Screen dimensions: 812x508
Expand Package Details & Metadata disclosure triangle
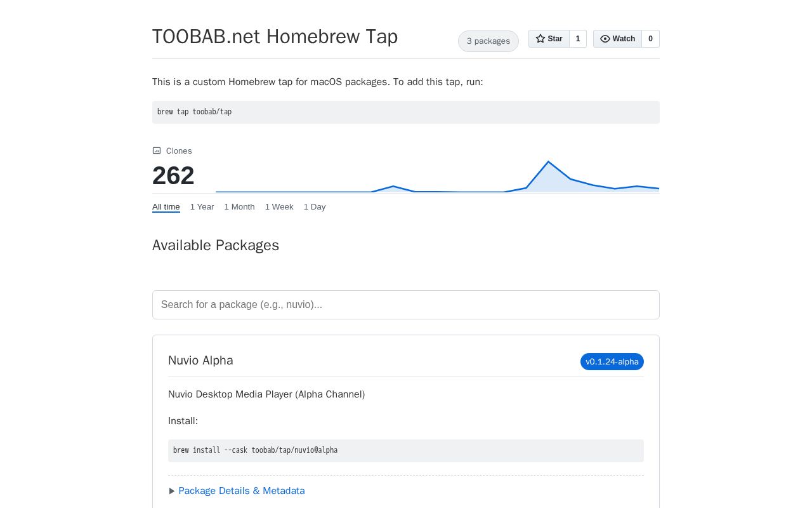click(x=172, y=491)
